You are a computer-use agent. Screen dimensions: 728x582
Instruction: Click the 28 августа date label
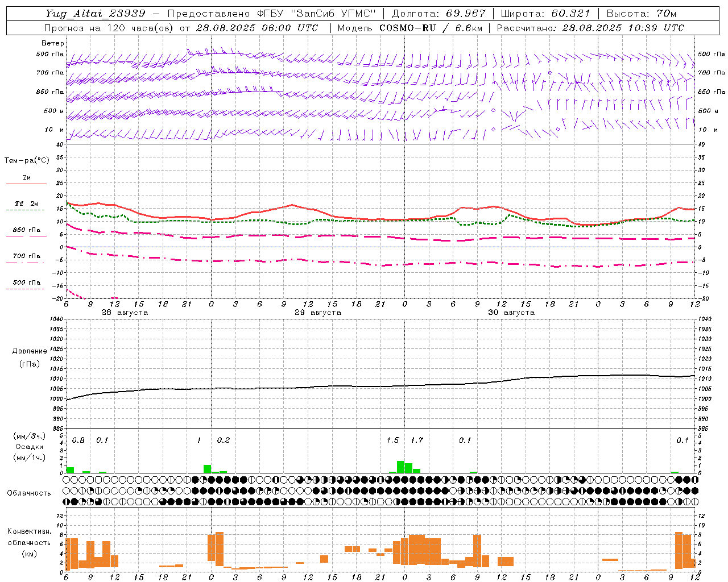tap(125, 313)
